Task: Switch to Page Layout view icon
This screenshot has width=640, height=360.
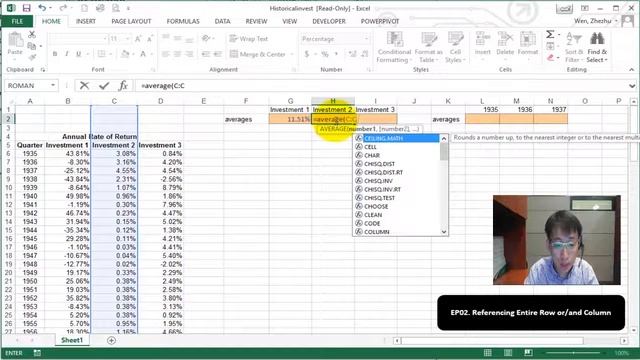Action: pos(508,353)
